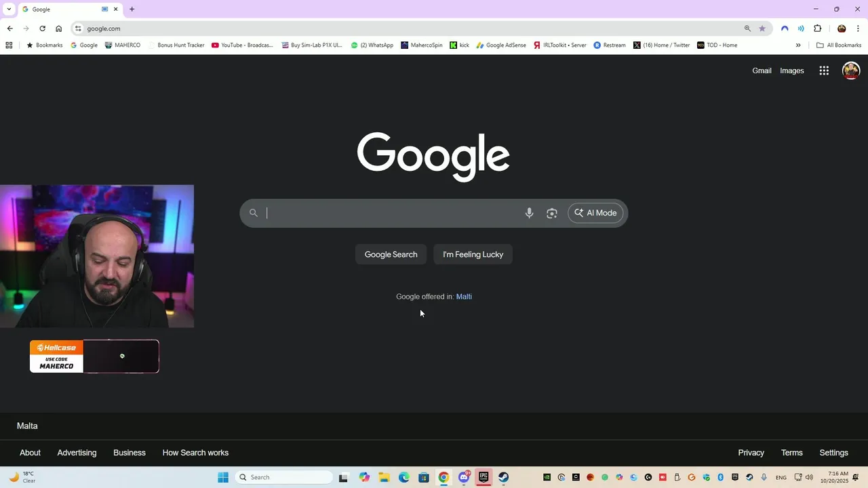868x488 pixels.
Task: Open the Restream bookmark
Action: (x=610, y=45)
